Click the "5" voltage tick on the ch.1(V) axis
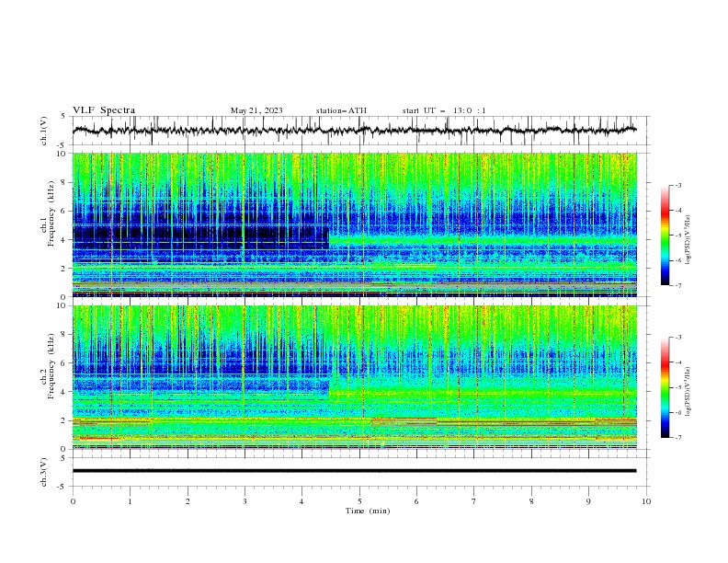Screen dimensions: 728x563 click(x=63, y=116)
